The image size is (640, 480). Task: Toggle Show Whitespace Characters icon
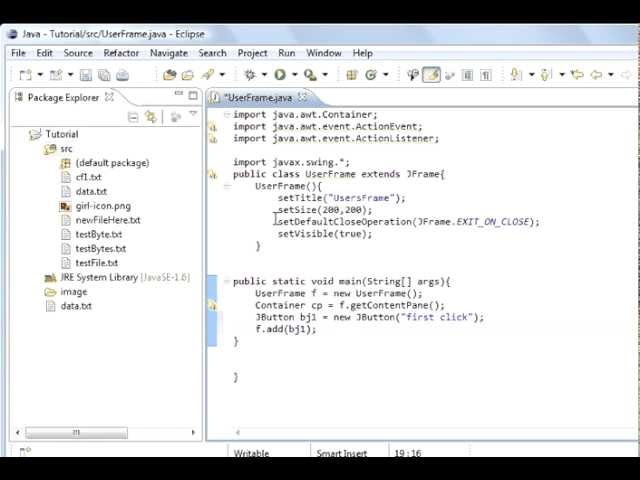coord(486,75)
